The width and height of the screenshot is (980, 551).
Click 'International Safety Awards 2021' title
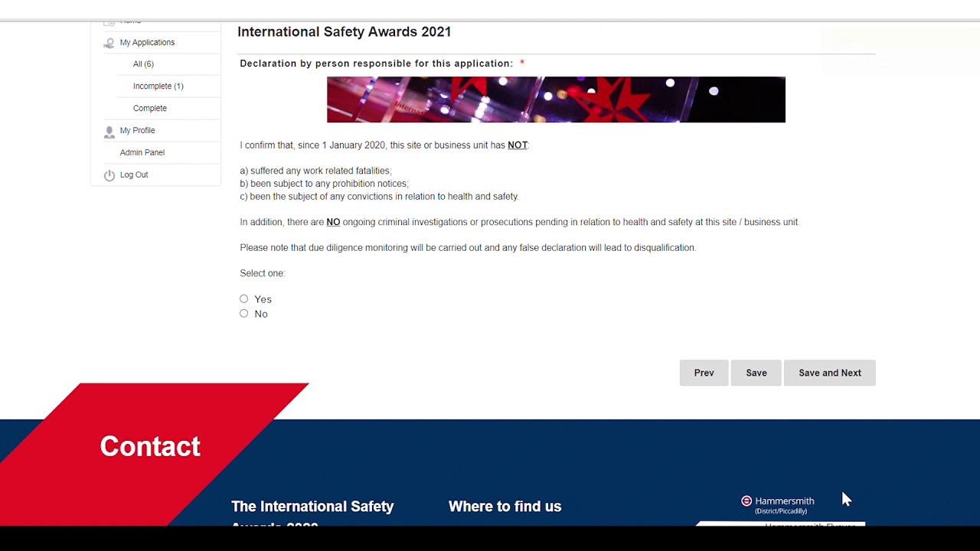(345, 32)
